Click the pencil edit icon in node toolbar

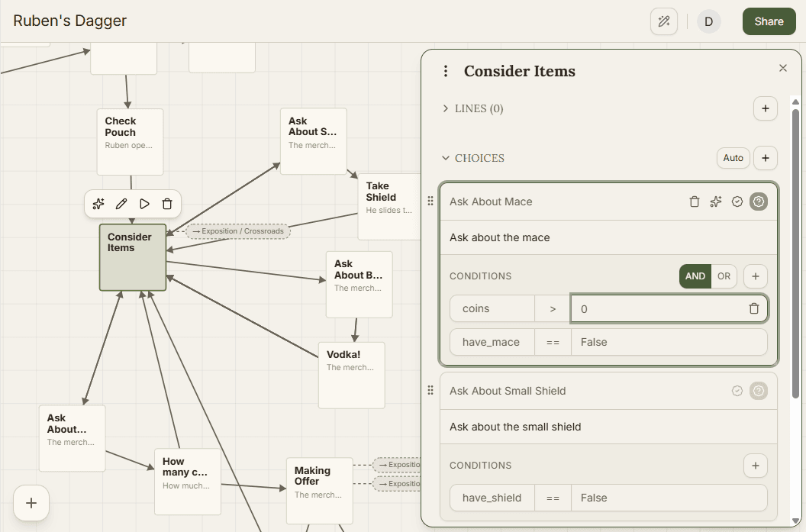coord(121,204)
